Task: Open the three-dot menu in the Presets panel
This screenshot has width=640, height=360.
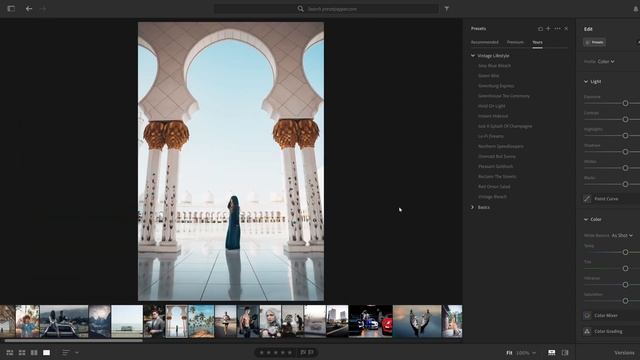Action: (x=557, y=29)
